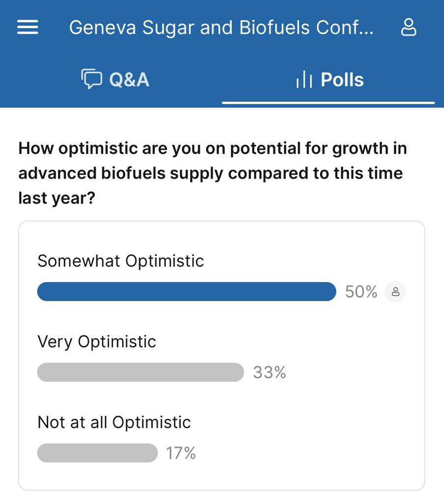Choose the Very Optimistic option label

pos(97,342)
